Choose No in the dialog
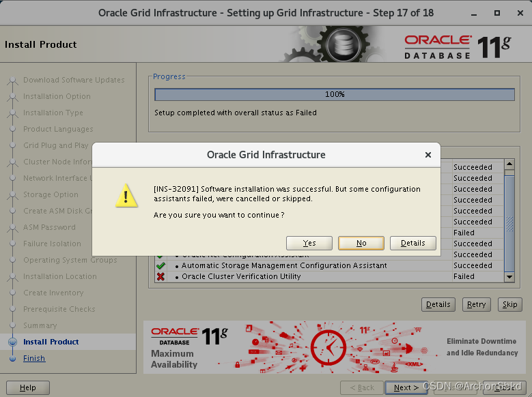 point(361,243)
